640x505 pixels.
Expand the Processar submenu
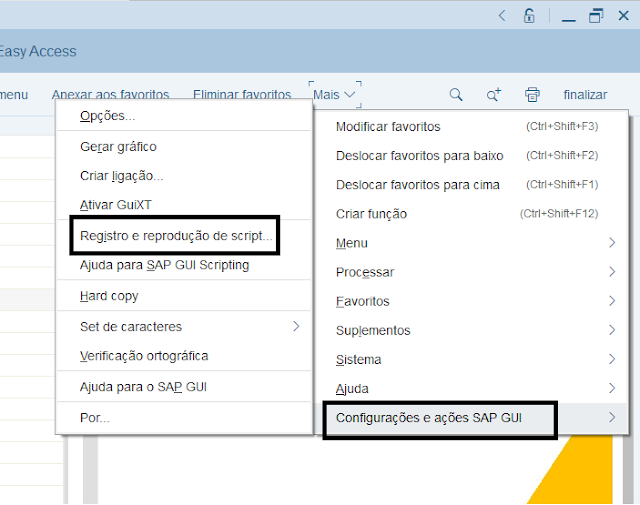point(471,272)
